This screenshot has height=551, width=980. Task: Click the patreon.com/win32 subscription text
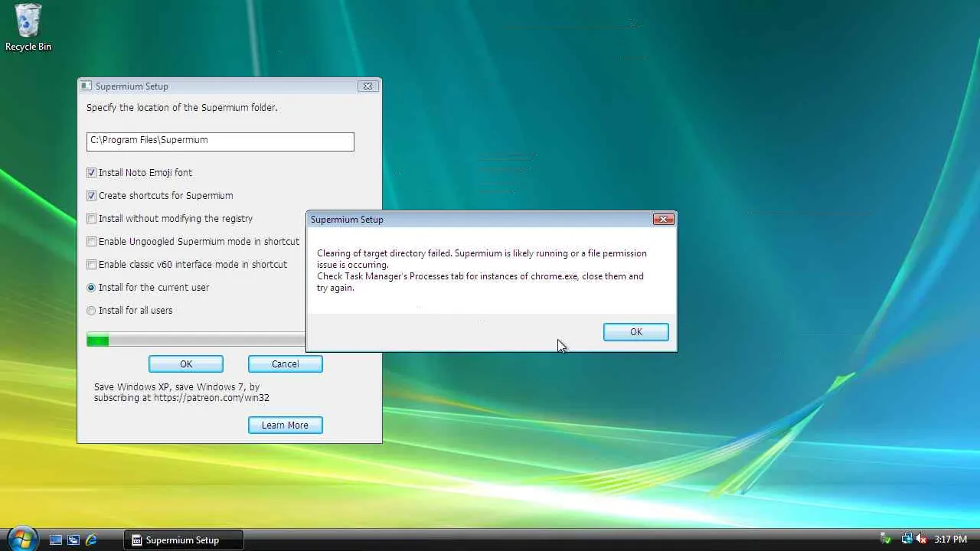(x=181, y=398)
